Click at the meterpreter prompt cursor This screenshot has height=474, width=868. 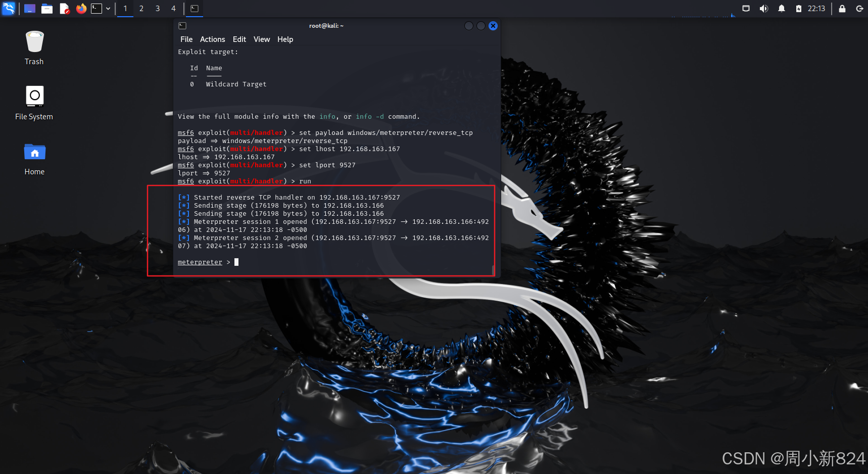tap(236, 262)
